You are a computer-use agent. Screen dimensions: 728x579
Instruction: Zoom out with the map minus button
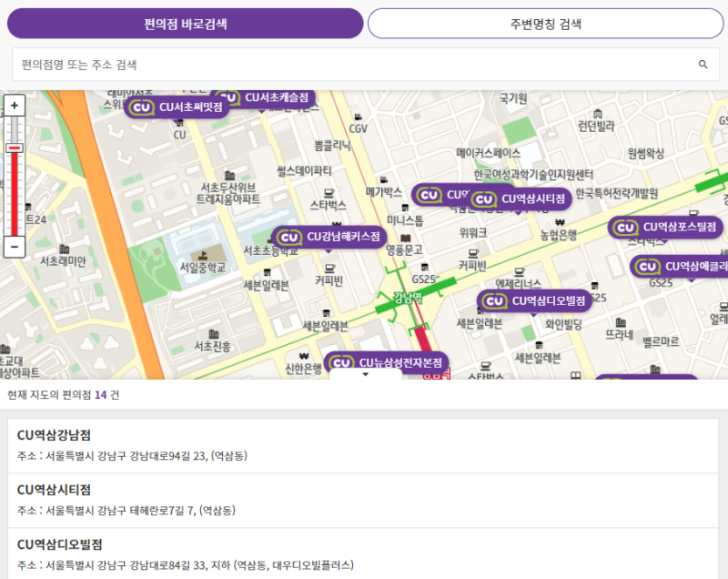[x=15, y=247]
